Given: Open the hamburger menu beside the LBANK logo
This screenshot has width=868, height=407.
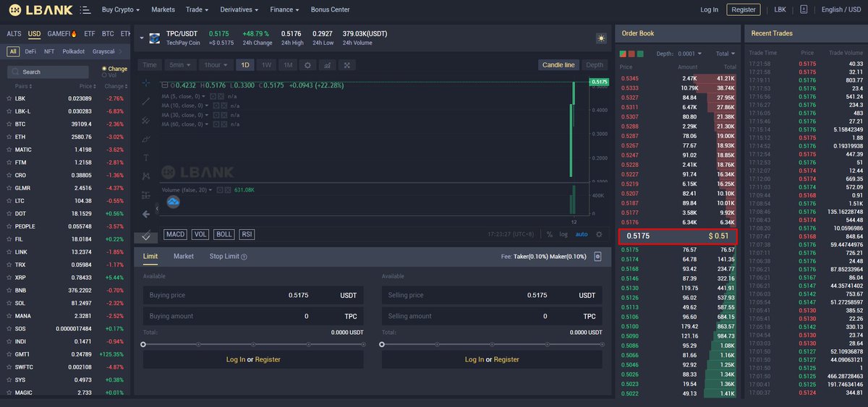Looking at the screenshot, I should tap(85, 10).
